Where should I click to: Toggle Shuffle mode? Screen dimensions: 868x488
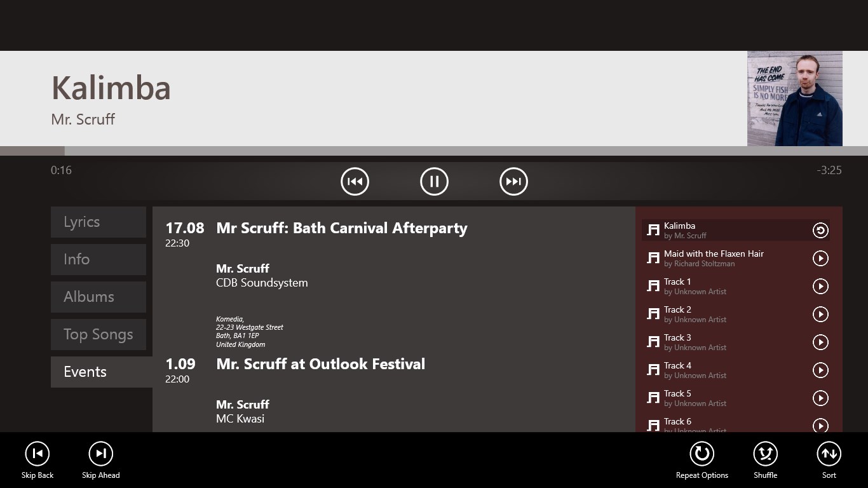tap(766, 454)
